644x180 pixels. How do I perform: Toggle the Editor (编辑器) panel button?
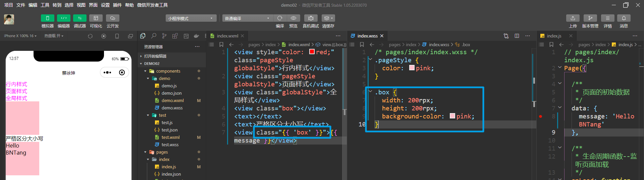pyautogui.click(x=64, y=18)
